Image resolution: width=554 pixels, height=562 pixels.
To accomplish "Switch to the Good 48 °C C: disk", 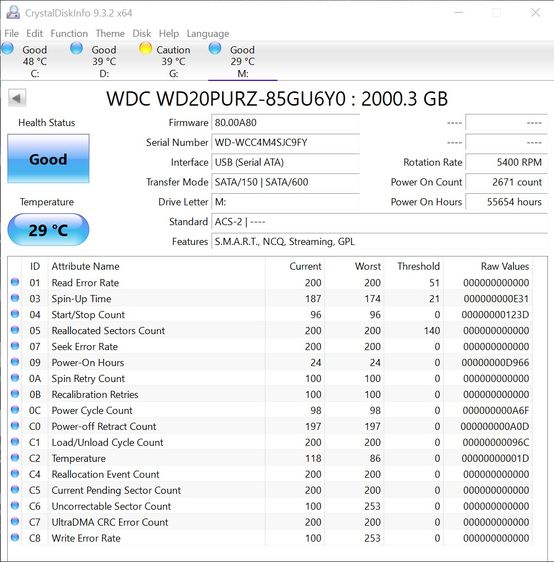I will coord(35,61).
